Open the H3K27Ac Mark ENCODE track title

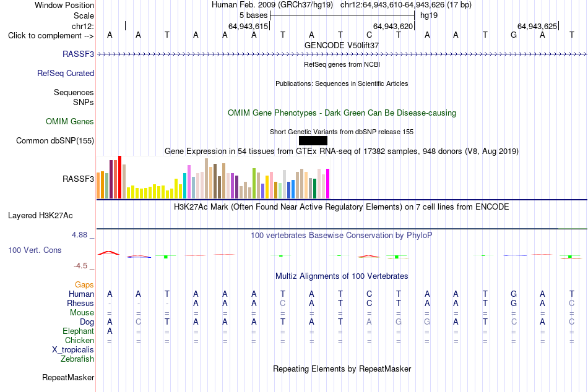[342, 207]
